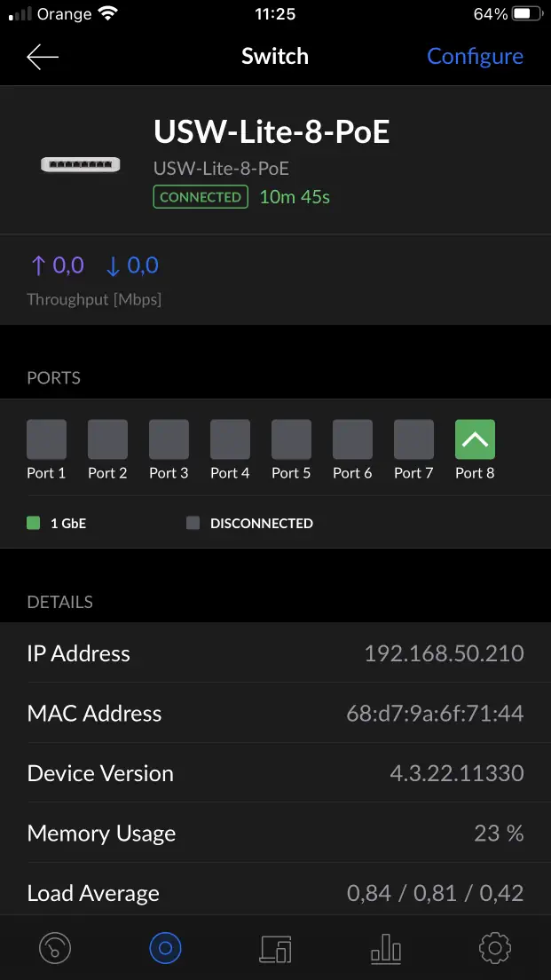551x980 pixels.
Task: Open the active uplink Port 8
Action: point(475,440)
